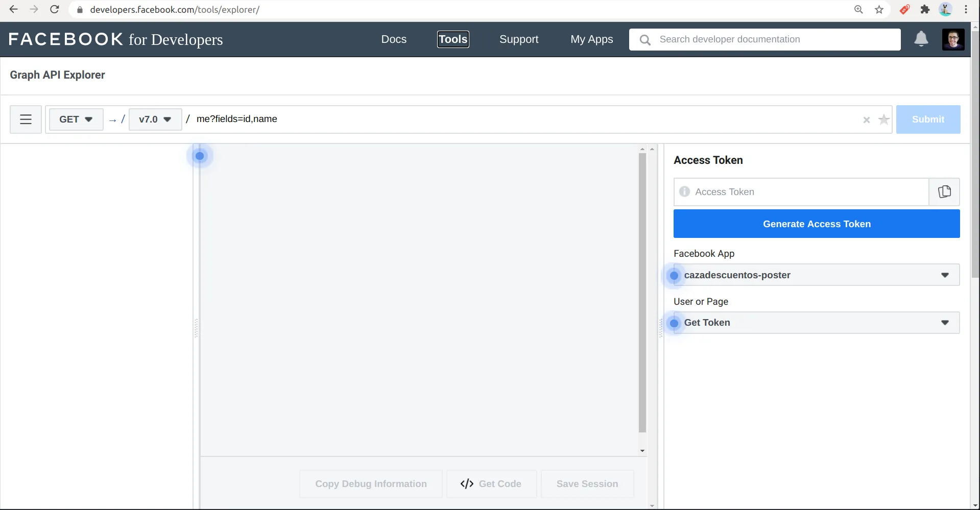Open the GET method dropdown
This screenshot has height=510, width=980.
76,119
